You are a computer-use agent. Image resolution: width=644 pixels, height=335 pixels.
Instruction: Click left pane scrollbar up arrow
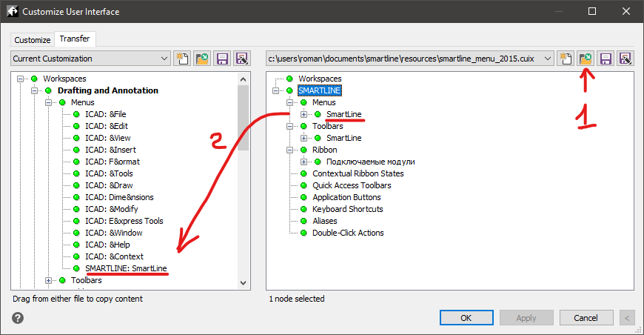[243, 79]
